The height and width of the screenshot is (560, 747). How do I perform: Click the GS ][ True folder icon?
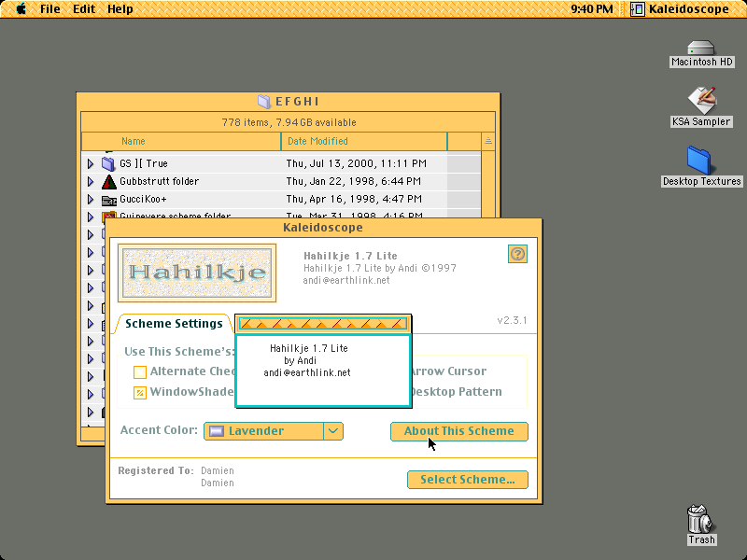pos(108,164)
